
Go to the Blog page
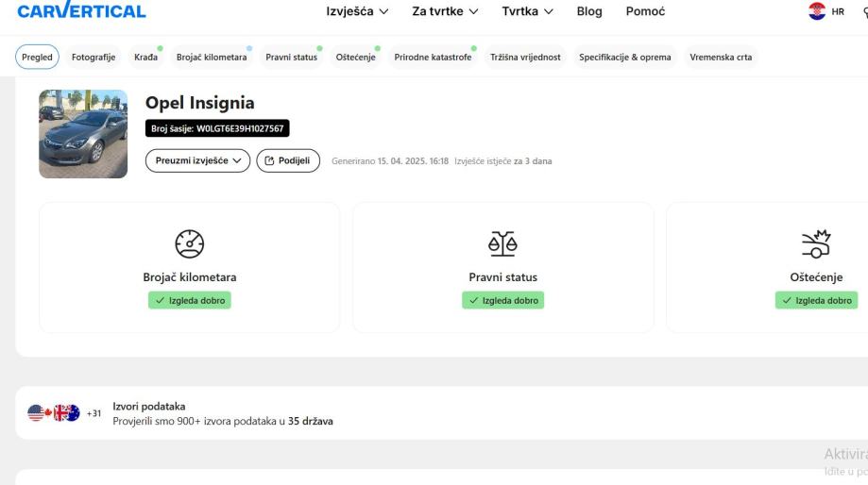(x=589, y=11)
